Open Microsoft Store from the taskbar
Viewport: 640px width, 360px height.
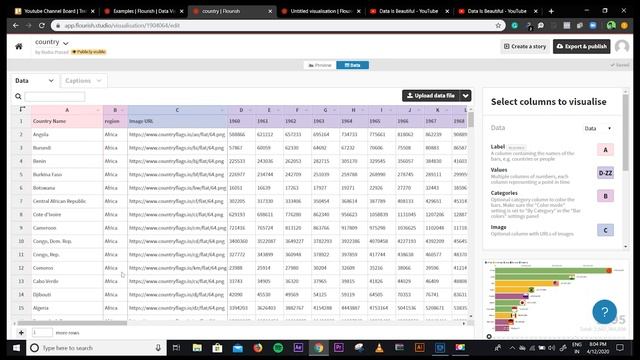click(x=217, y=348)
